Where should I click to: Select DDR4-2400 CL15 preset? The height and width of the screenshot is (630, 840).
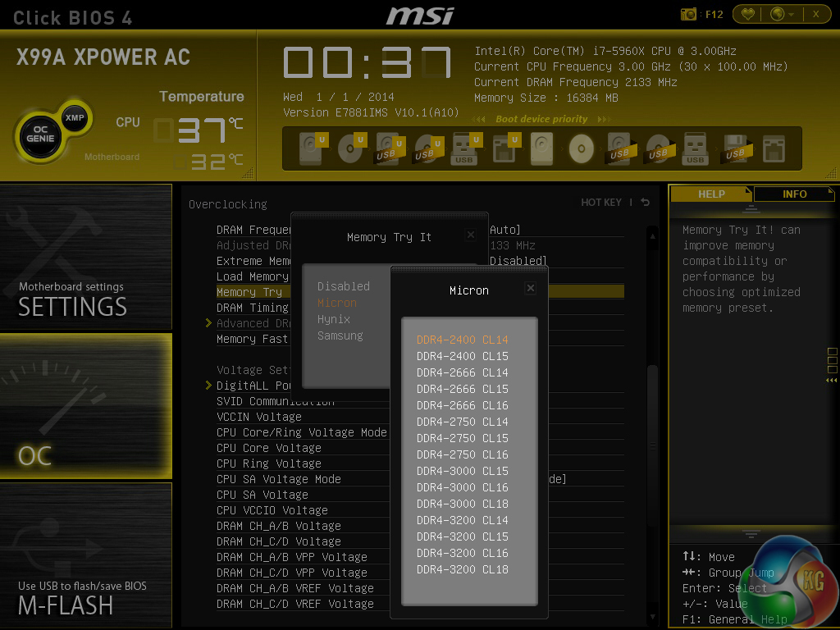[x=463, y=356]
